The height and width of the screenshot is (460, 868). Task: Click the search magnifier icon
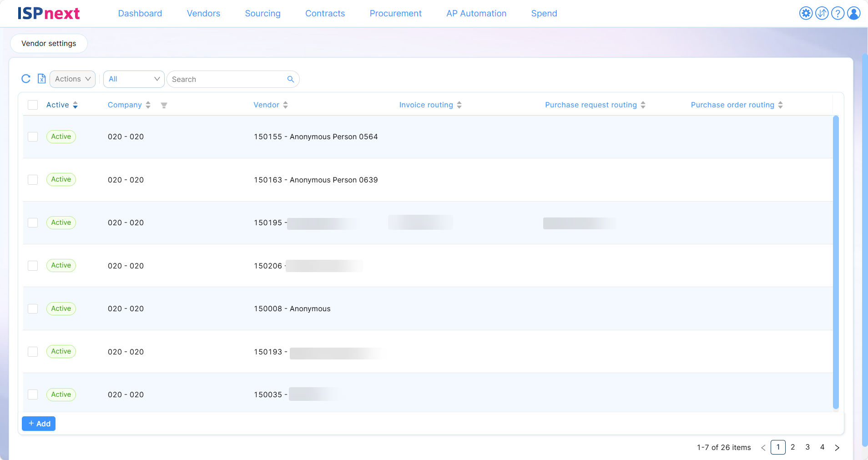290,79
